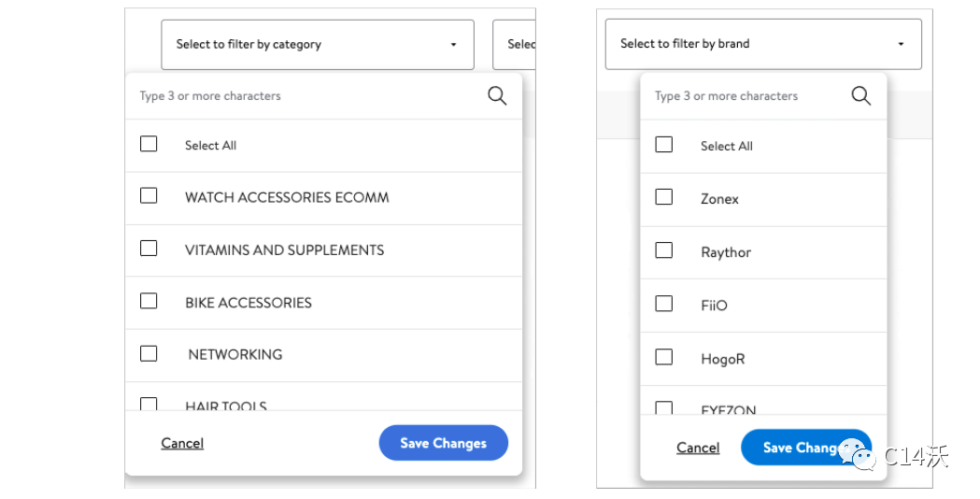Click the brand search magnifier icon
The image size is (980, 499).
click(x=860, y=96)
